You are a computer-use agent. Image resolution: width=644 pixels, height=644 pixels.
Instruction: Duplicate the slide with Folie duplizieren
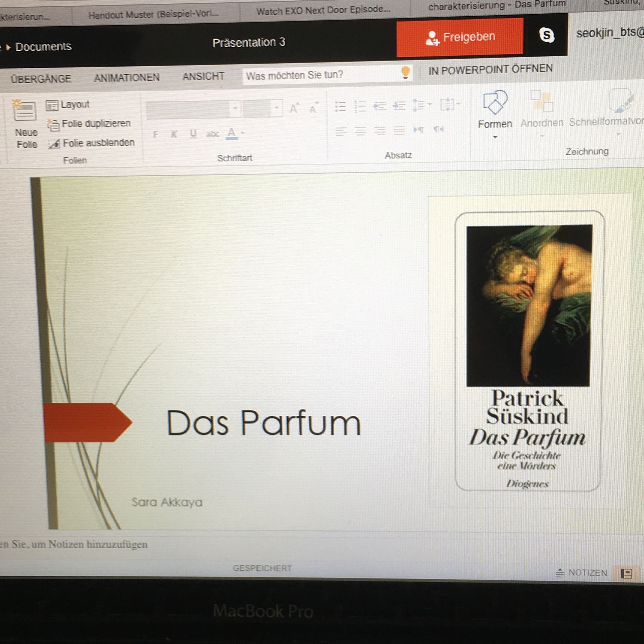tap(89, 124)
